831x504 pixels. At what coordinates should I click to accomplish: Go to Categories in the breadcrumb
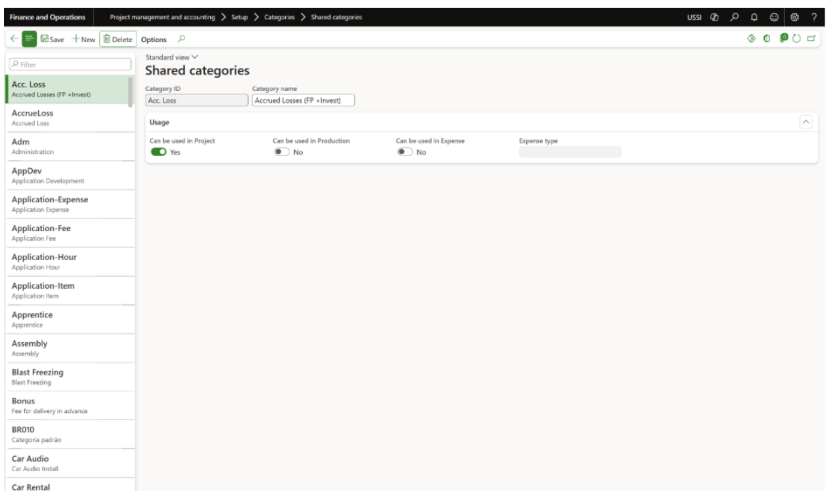(279, 17)
